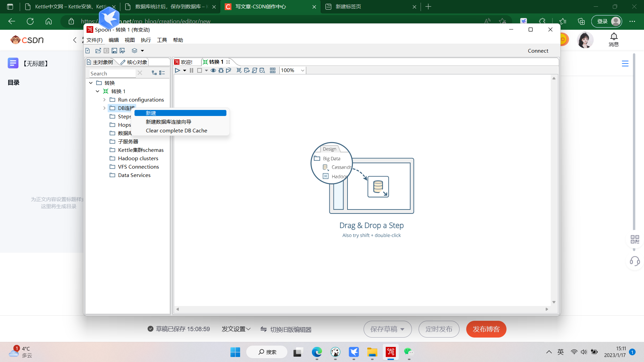Open the run options dropdown arrow

click(184, 71)
